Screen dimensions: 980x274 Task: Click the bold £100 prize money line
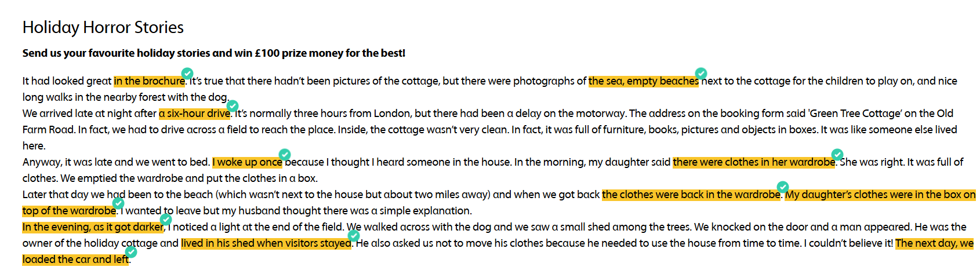(x=213, y=53)
